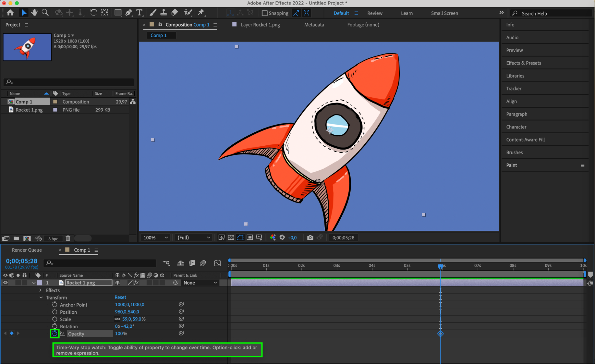Image resolution: width=595 pixels, height=364 pixels.
Task: Switch to the Render Queue tab
Action: [27, 250]
